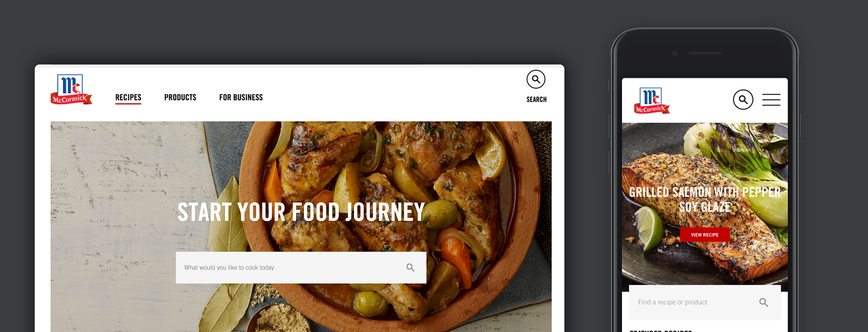This screenshot has height=332, width=868.
Task: Click the magnifier icon inside the cook today search box
Action: pos(410,267)
